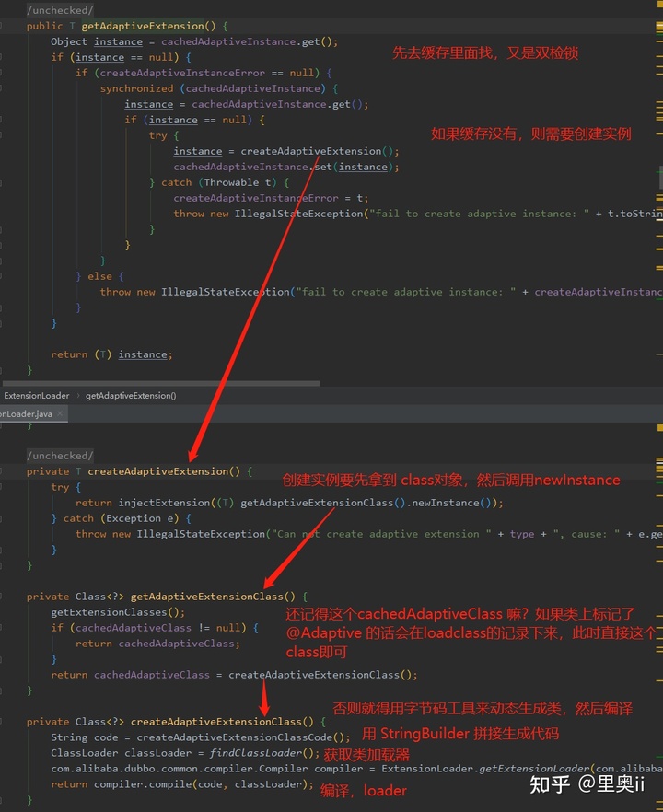The width and height of the screenshot is (663, 812).
Task: Click createAdaptiveExtension in the private T declaration
Action: point(157,471)
